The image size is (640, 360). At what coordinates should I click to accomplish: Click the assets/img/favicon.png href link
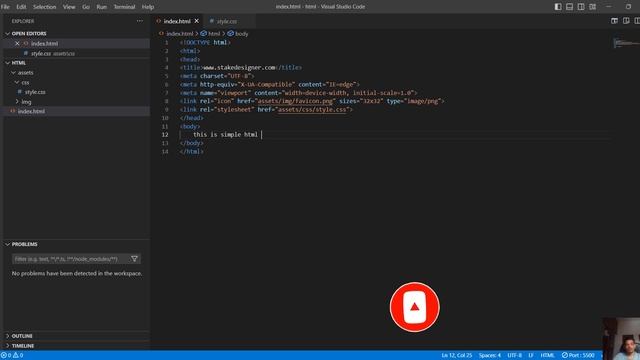pyautogui.click(x=295, y=101)
